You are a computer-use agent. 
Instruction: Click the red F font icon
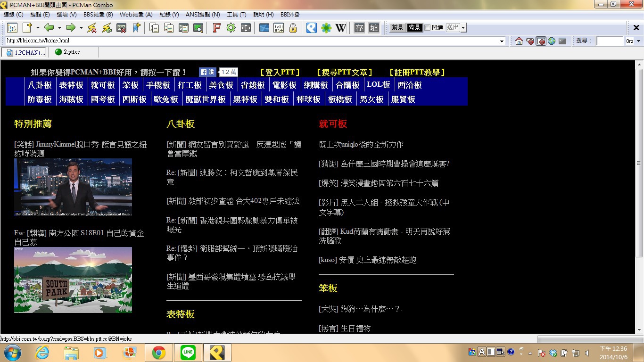point(216,28)
